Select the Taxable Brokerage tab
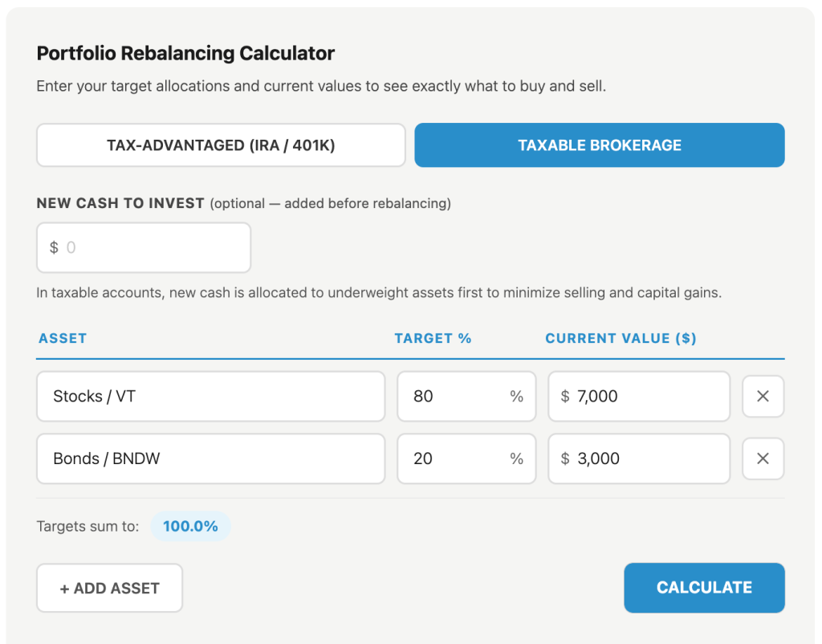Viewport: 822px width, 644px height. tap(599, 145)
